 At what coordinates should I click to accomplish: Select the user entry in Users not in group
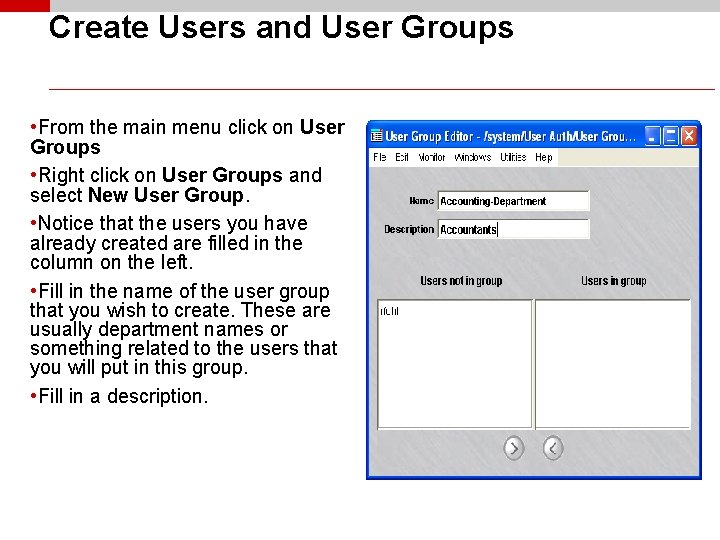[x=389, y=311]
